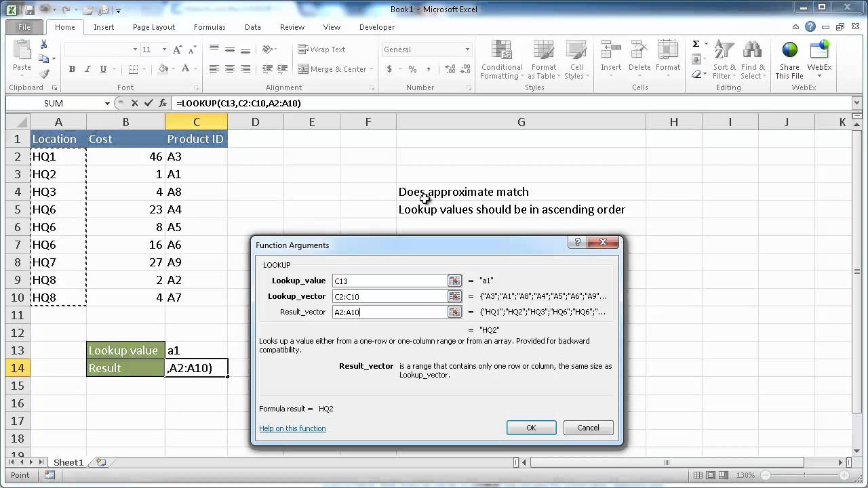
Task: Cancel formula entry with the X icon
Action: click(134, 103)
